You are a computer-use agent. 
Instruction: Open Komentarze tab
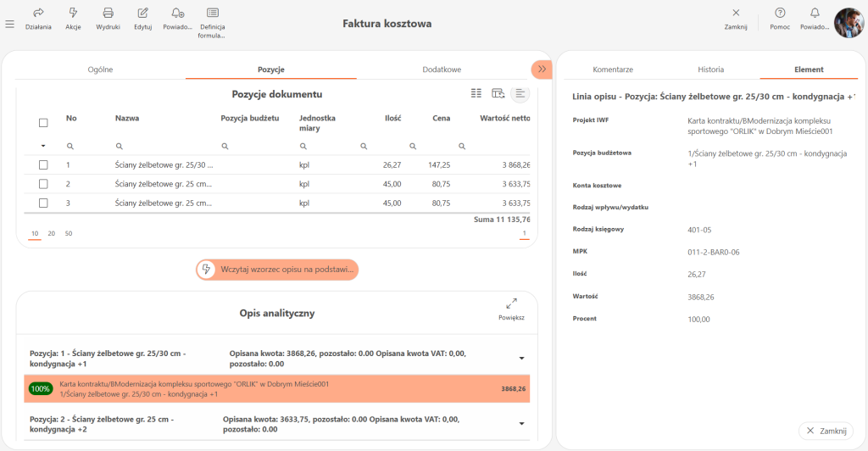pyautogui.click(x=613, y=70)
